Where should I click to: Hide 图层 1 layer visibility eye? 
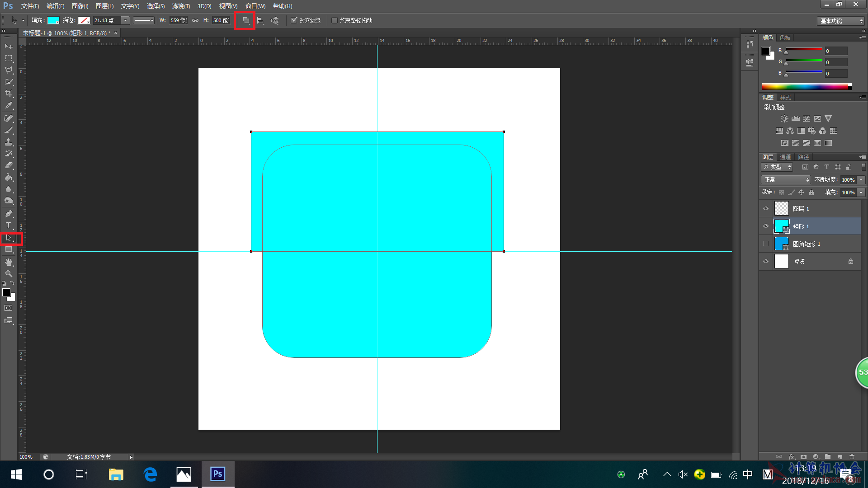pyautogui.click(x=766, y=209)
